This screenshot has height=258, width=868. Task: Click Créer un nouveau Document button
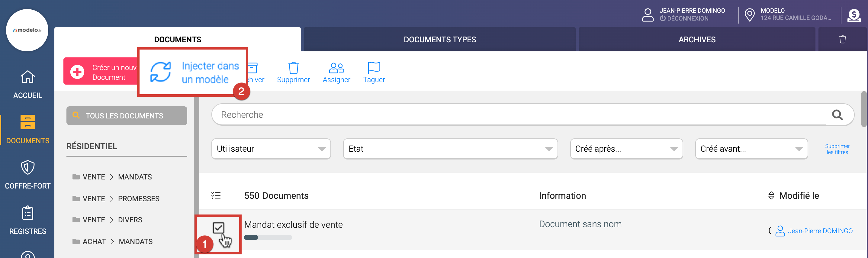[x=101, y=72]
